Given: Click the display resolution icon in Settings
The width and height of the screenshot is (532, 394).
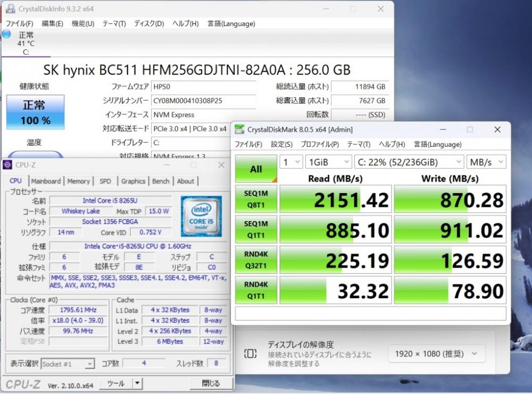Looking at the screenshot, I should 250,354.
